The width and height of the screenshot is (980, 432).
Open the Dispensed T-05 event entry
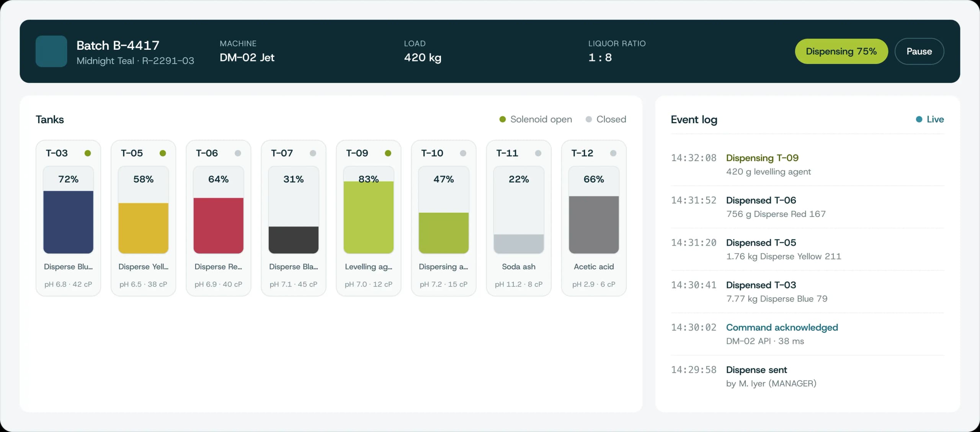pos(807,249)
